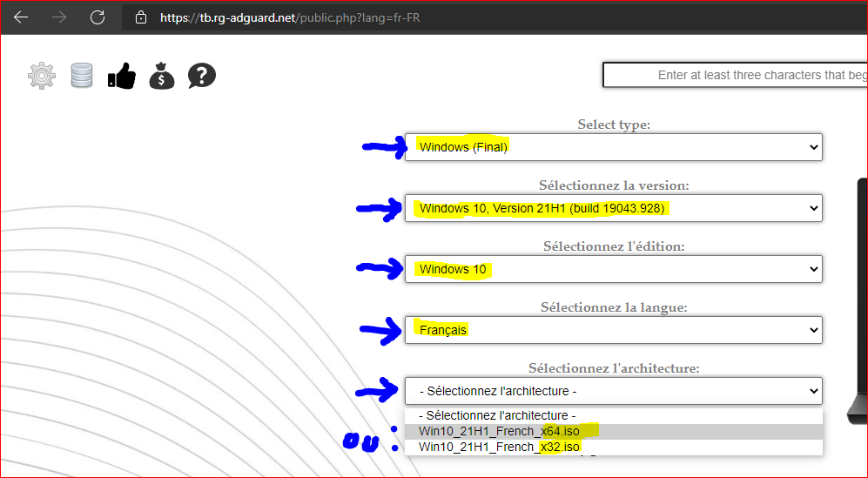Open the 'Sélectionnez l'architecture' combo box
Image resolution: width=868 pixels, height=478 pixels.
pyautogui.click(x=614, y=391)
